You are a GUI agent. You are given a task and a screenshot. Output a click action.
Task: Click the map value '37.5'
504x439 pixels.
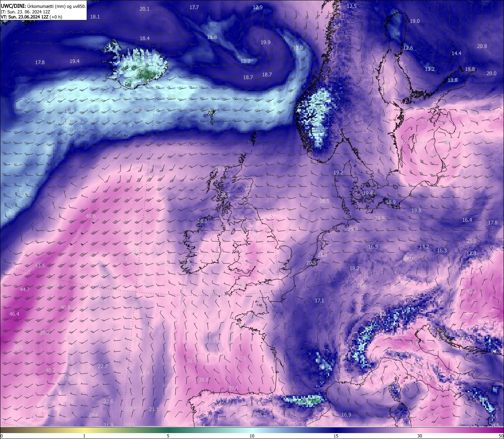tap(241, 358)
